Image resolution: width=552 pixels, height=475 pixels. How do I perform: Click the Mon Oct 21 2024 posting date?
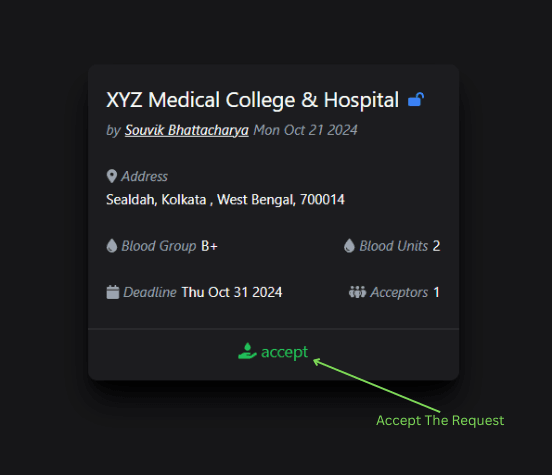pyautogui.click(x=305, y=130)
